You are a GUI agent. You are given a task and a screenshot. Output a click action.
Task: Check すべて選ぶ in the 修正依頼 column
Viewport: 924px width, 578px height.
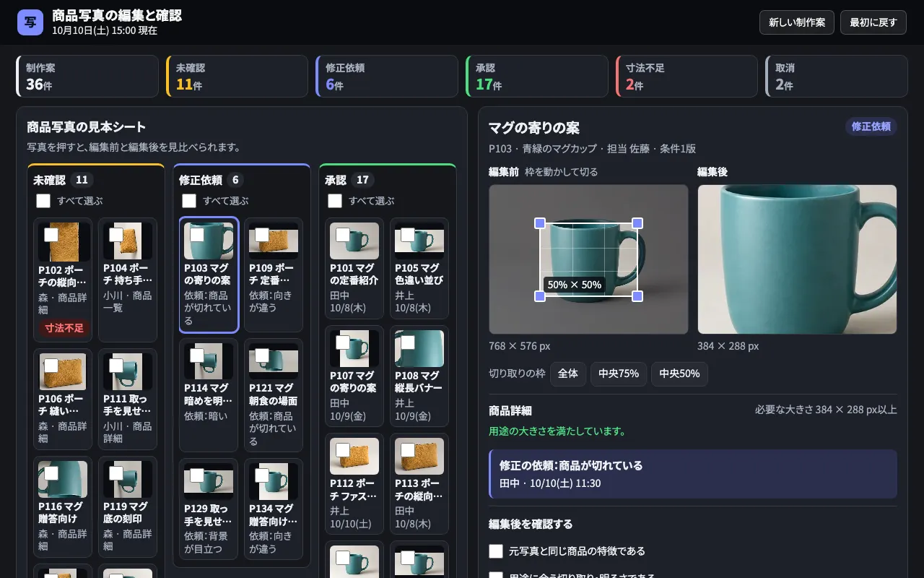point(189,201)
